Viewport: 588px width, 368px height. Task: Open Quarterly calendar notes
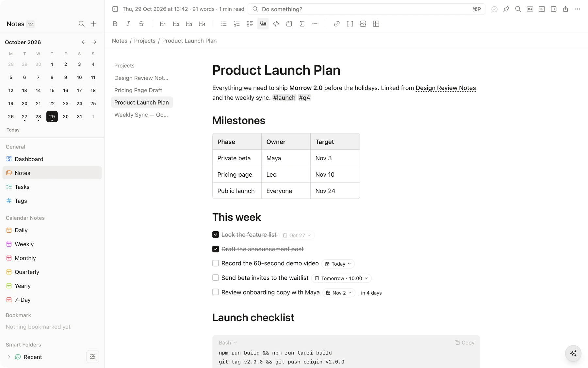(x=52, y=272)
